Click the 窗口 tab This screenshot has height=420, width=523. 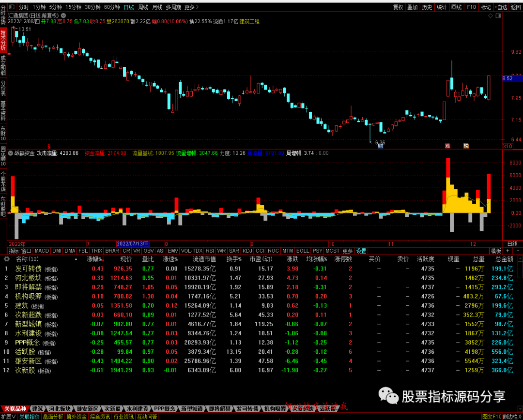coord(26,251)
